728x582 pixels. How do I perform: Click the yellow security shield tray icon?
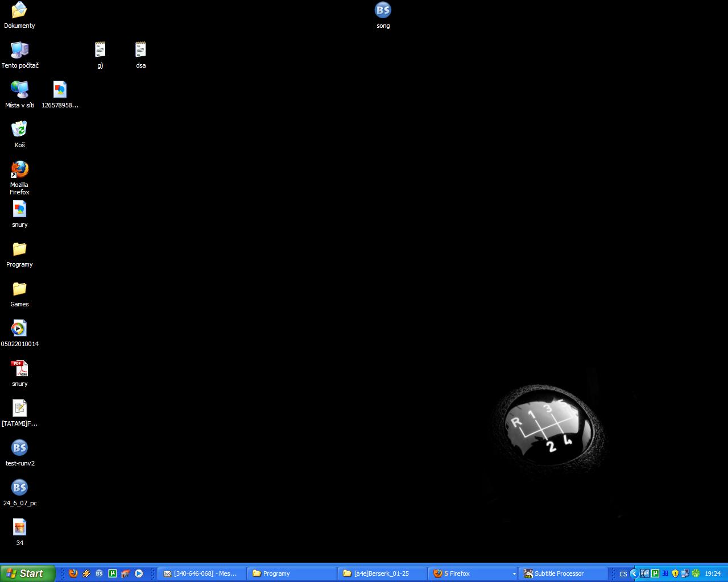click(675, 573)
